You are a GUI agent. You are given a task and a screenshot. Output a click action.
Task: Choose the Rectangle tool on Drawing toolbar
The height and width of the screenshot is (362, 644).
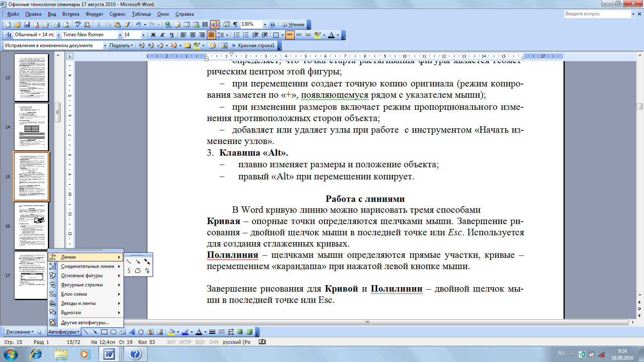pyautogui.click(x=104, y=332)
